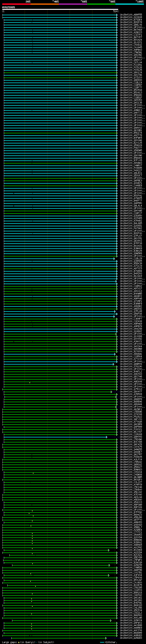The width and height of the screenshot is (146, 644).
Task: Select the UniRef100_B0XR75 label
Action: pos(131,585)
